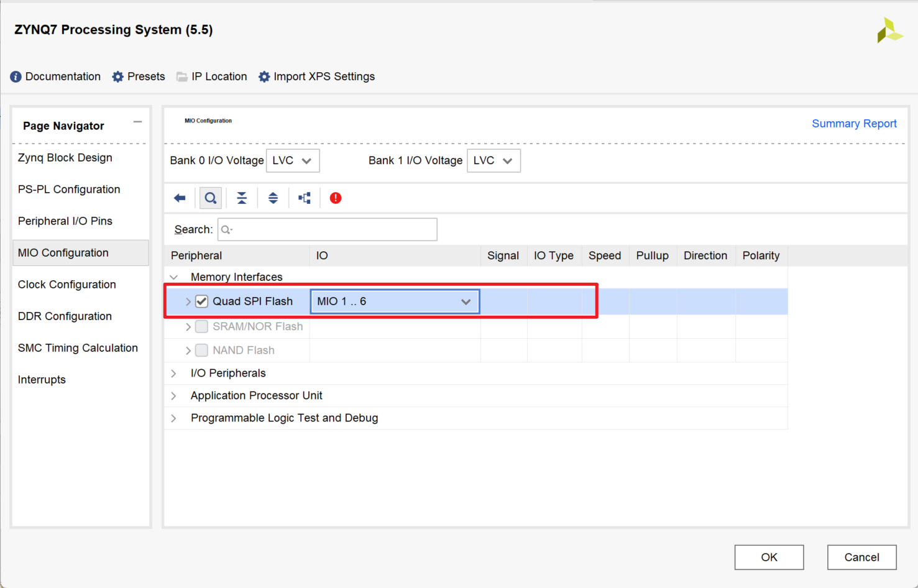Open the Bank 0 I/O Voltage dropdown
This screenshot has height=588, width=918.
[x=293, y=161]
